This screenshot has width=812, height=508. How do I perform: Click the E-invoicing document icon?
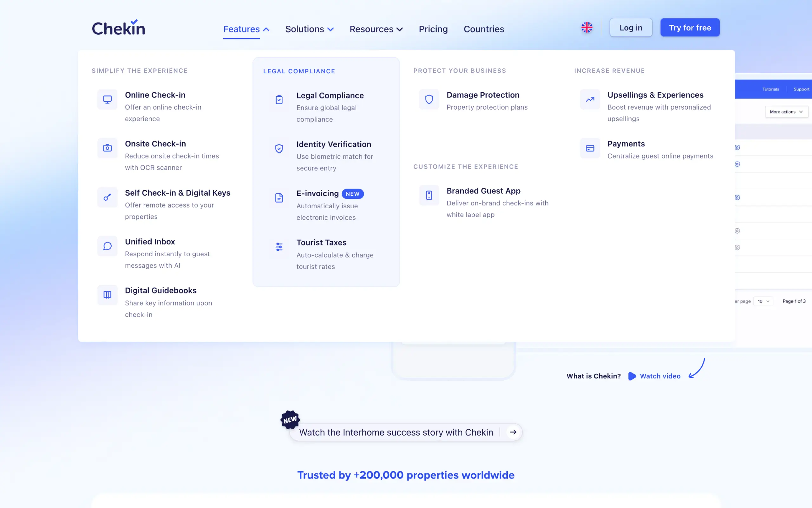[279, 198]
